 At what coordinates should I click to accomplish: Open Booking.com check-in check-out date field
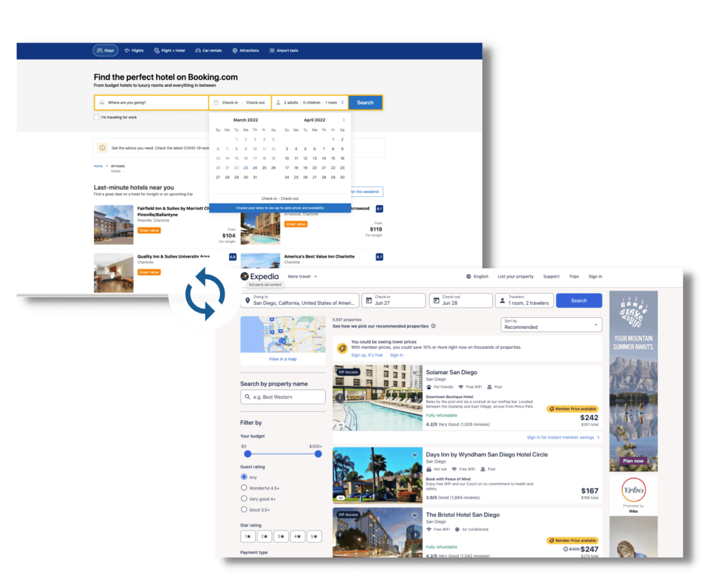coord(241,103)
